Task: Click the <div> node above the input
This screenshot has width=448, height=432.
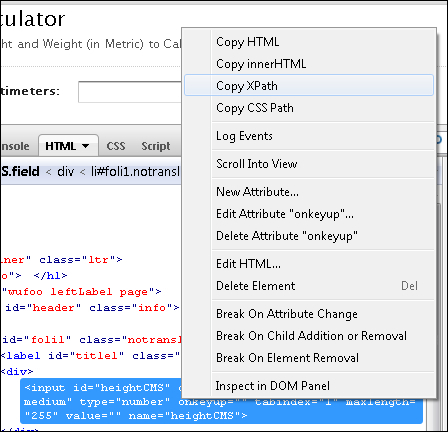Action: 17,371
